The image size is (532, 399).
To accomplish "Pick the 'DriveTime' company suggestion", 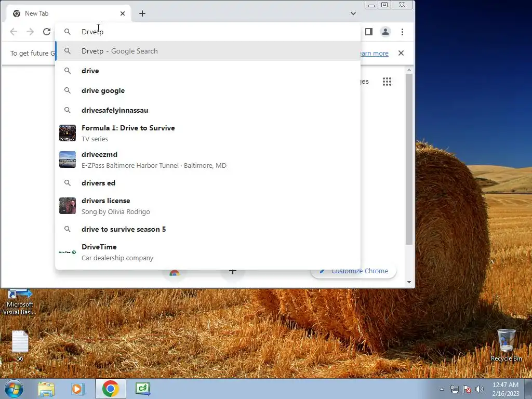I will pos(208,252).
